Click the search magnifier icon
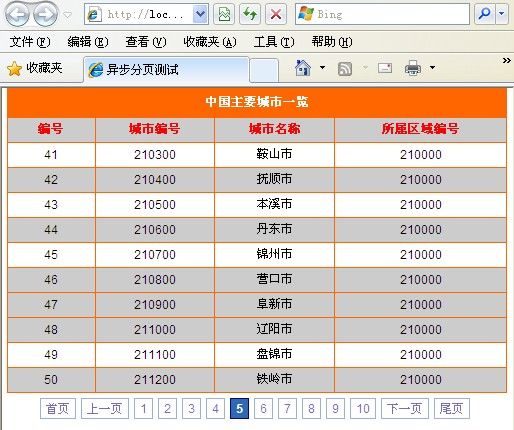514x430 pixels. click(x=484, y=14)
